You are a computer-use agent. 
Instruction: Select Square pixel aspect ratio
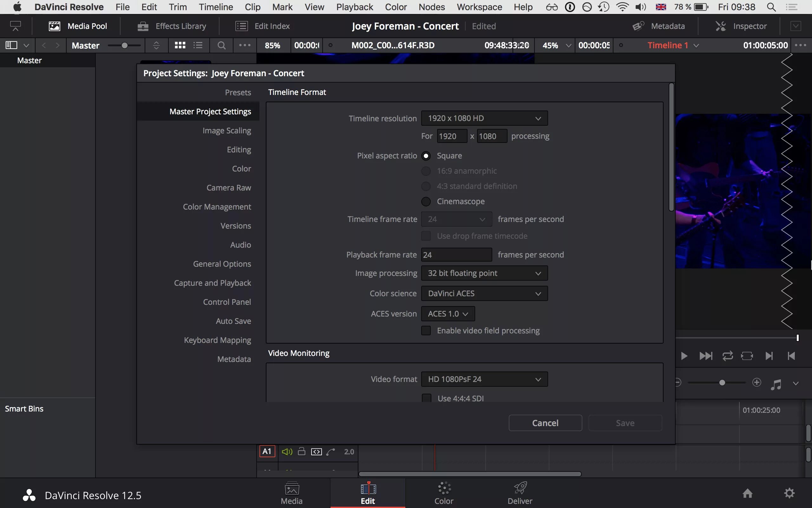click(426, 156)
